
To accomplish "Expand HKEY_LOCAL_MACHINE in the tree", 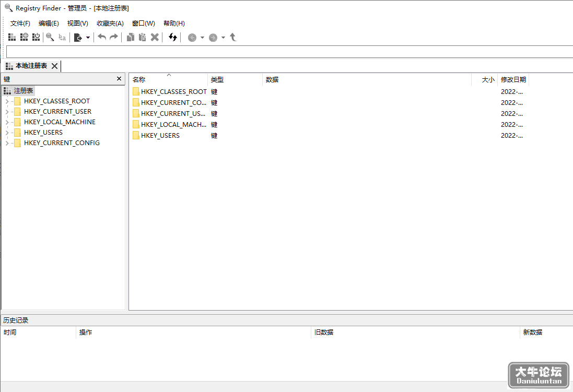I will pos(7,122).
